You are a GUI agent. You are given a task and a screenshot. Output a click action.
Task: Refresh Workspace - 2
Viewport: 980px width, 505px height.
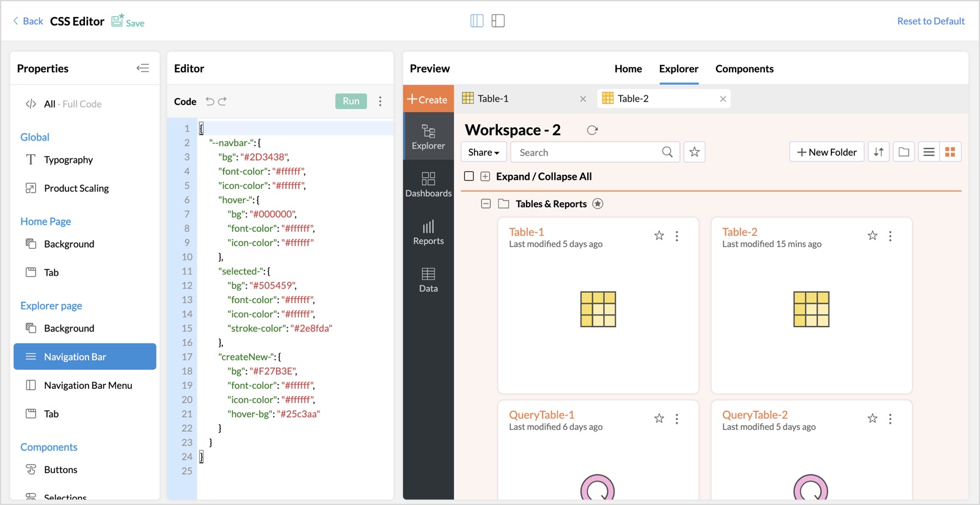coord(592,130)
